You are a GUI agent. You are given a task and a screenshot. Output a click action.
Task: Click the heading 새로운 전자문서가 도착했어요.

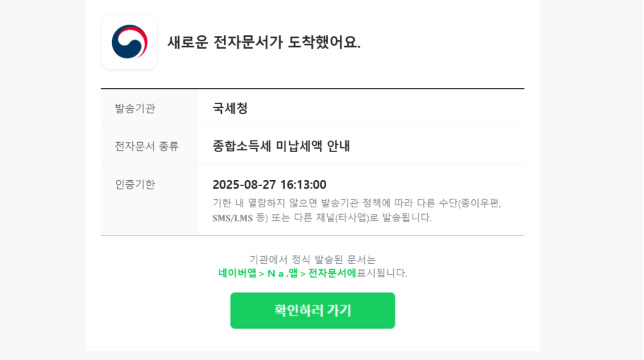[264, 42]
